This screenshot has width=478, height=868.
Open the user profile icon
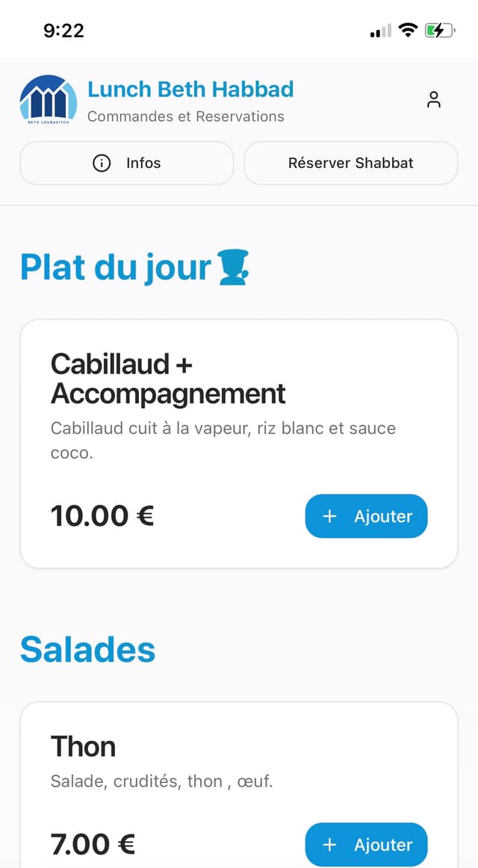tap(434, 99)
